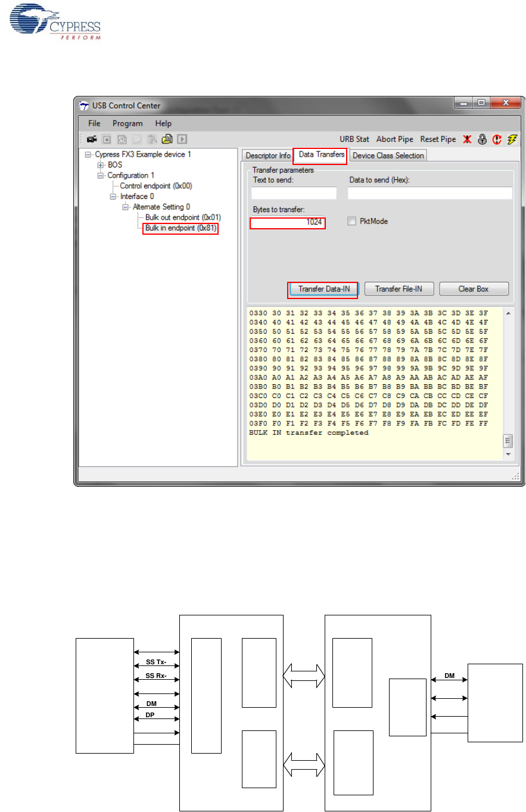Viewport: 526px width, 812px height.
Task: Collapse the Configuration 1 node
Action: pos(101,176)
